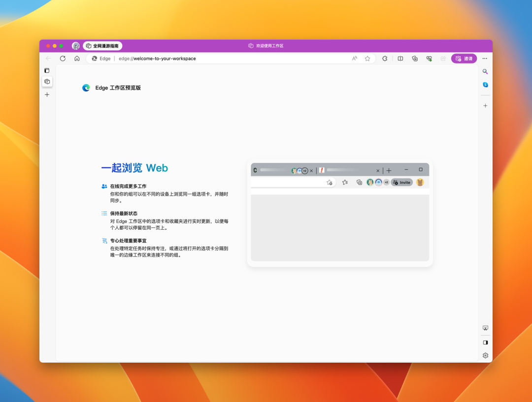The width and height of the screenshot is (532, 402).
Task: Open Read Aloud from the address bar
Action: click(355, 58)
